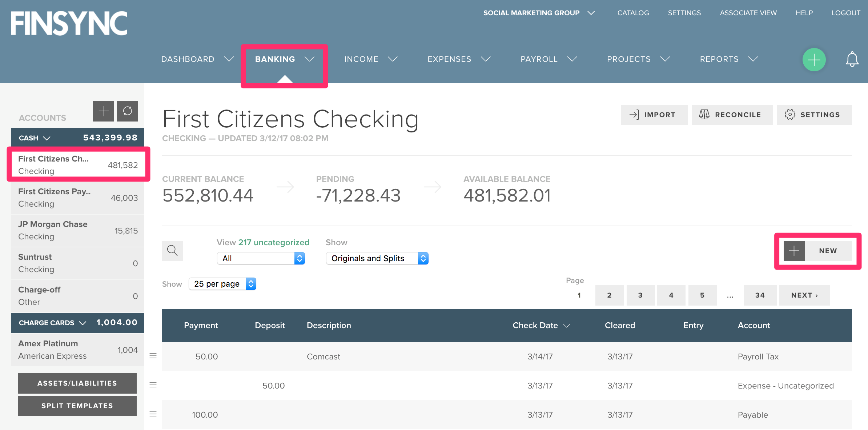The height and width of the screenshot is (430, 868).
Task: Go to page 5
Action: tap(702, 295)
